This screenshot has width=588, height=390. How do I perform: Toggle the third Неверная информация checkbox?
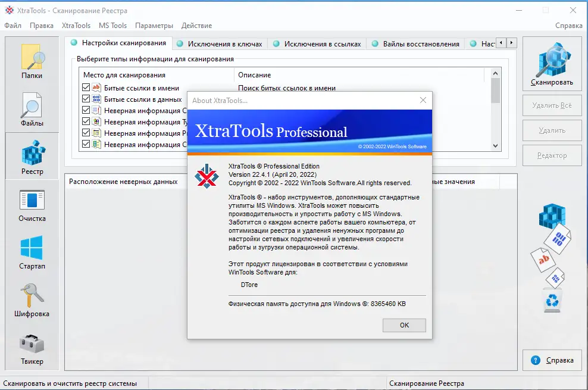point(85,132)
